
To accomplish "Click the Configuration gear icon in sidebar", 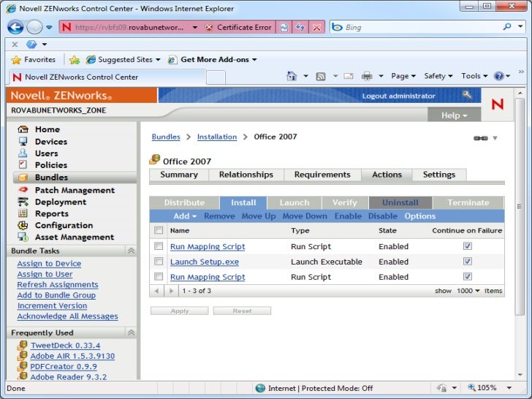I will [23, 225].
